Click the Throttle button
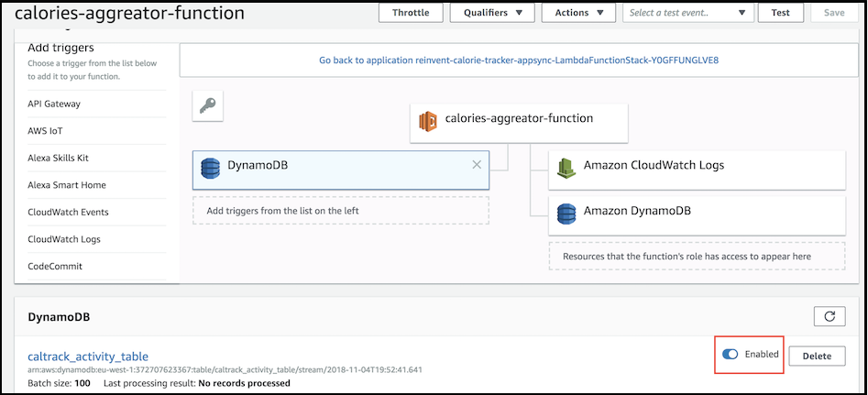 412,13
